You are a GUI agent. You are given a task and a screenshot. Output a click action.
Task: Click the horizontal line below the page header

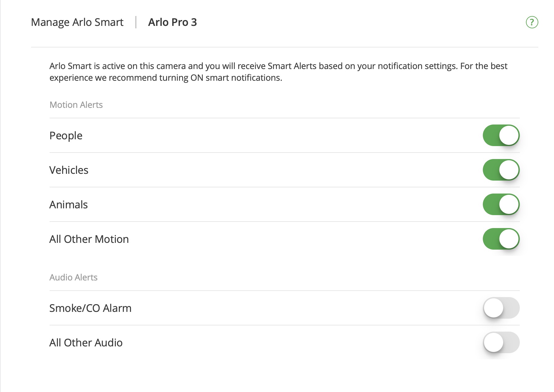(284, 47)
